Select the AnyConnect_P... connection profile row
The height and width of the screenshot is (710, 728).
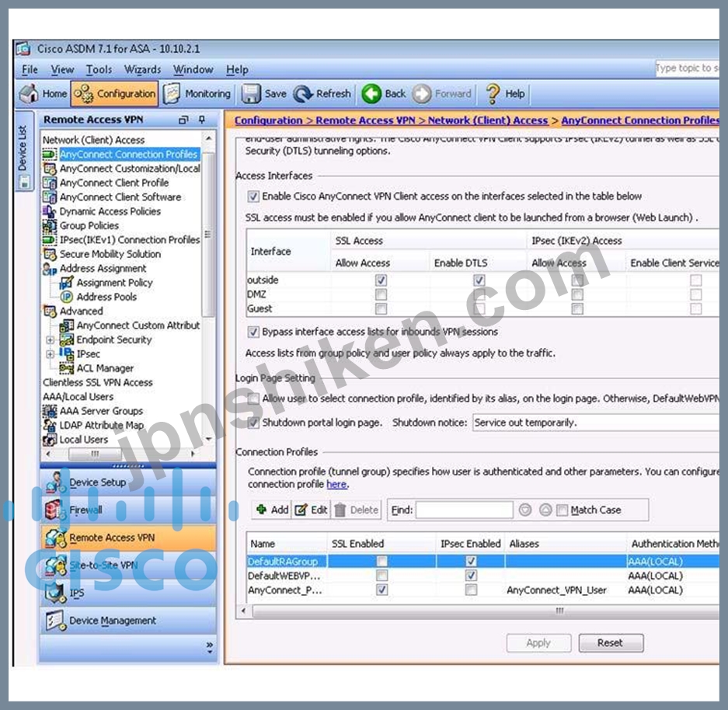click(482, 590)
